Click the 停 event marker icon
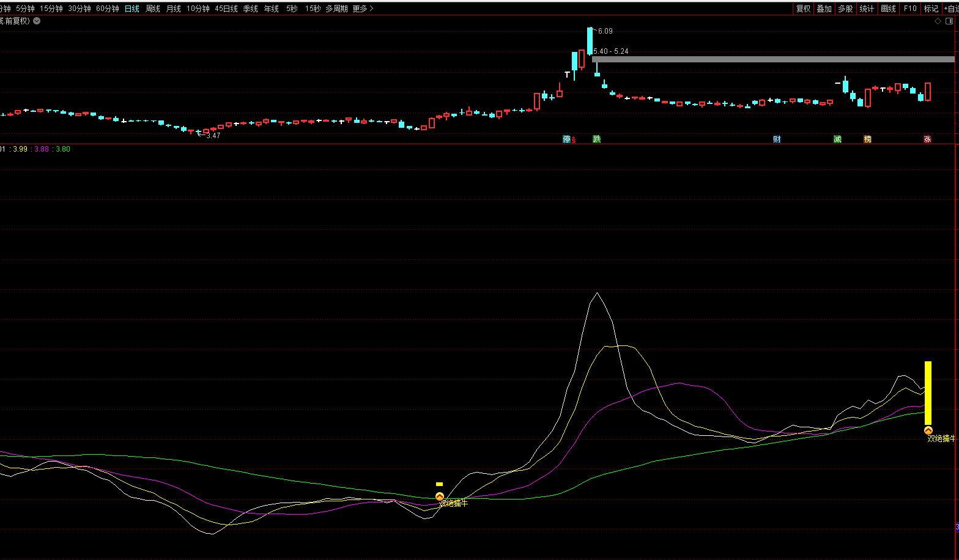Screen dimensions: 959x560 tap(566, 139)
